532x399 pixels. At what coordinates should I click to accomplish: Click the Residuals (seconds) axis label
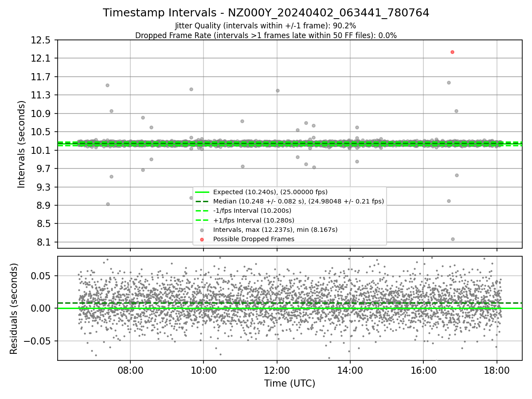point(14,309)
